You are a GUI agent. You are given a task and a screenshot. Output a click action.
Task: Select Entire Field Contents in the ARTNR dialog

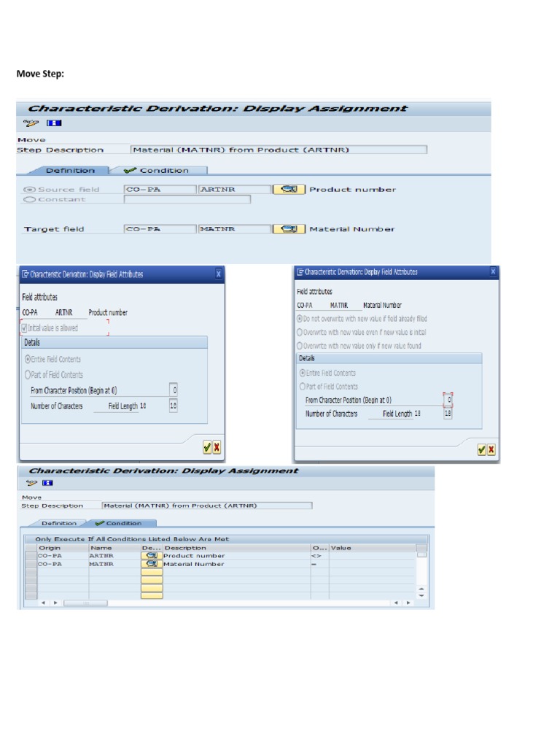pos(28,359)
